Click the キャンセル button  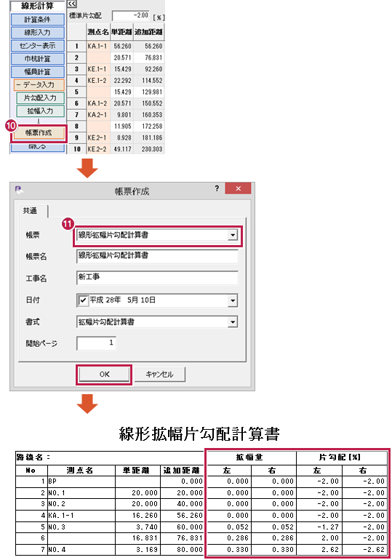coord(159,375)
